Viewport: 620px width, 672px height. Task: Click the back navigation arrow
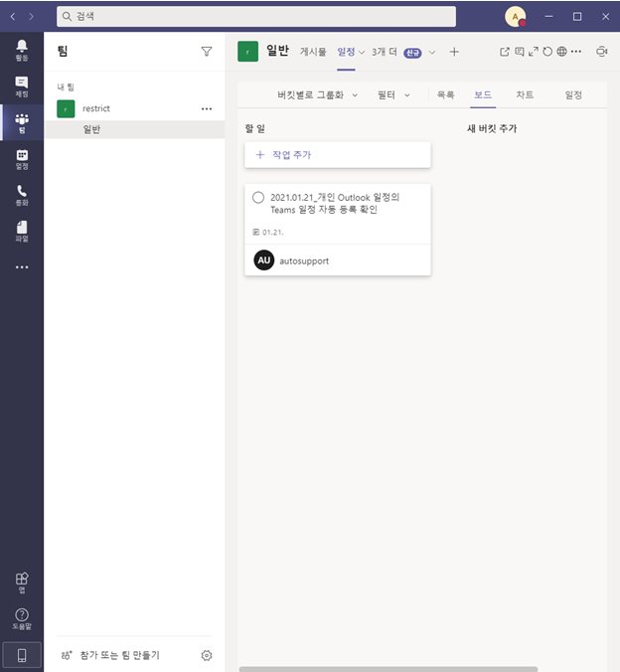pyautogui.click(x=13, y=16)
